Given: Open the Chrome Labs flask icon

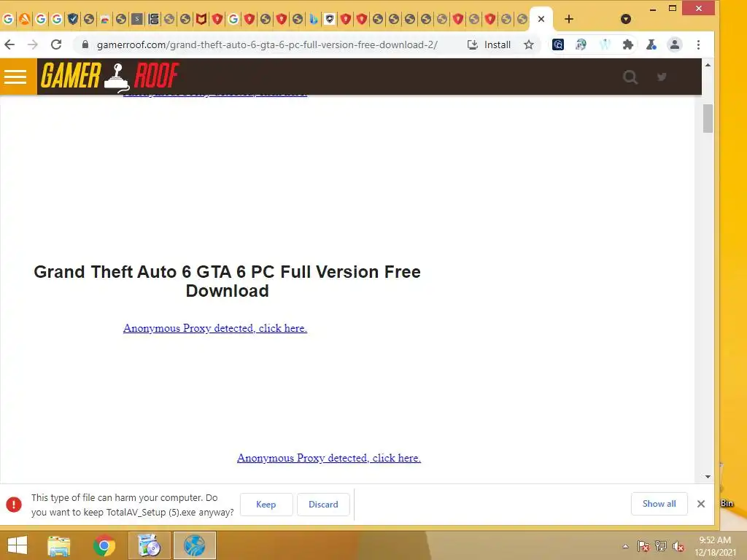Looking at the screenshot, I should click(651, 44).
